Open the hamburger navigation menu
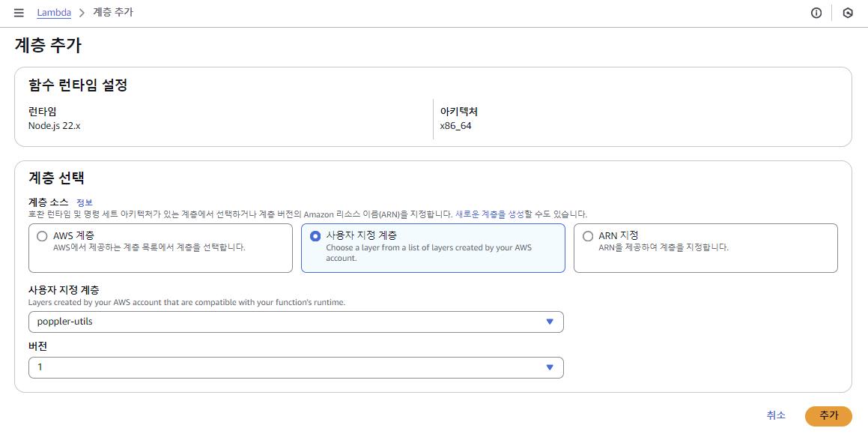 19,13
